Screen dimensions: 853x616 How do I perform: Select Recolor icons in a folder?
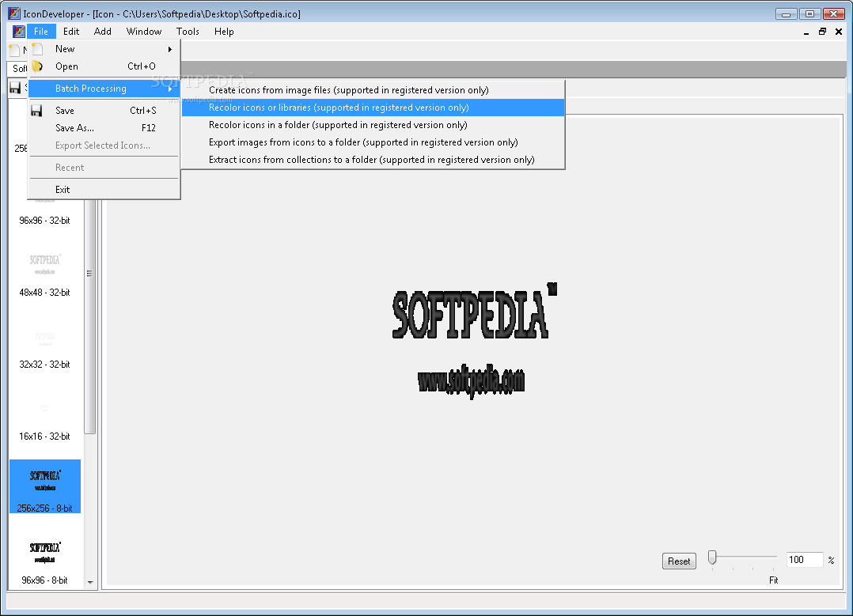[373, 125]
